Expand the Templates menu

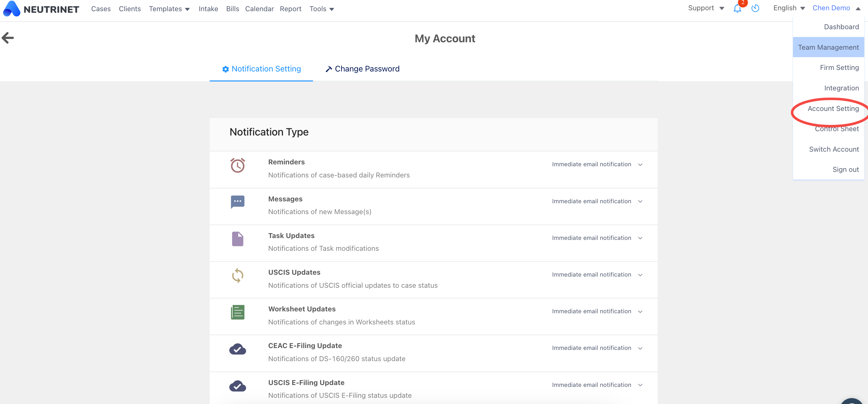pos(169,9)
